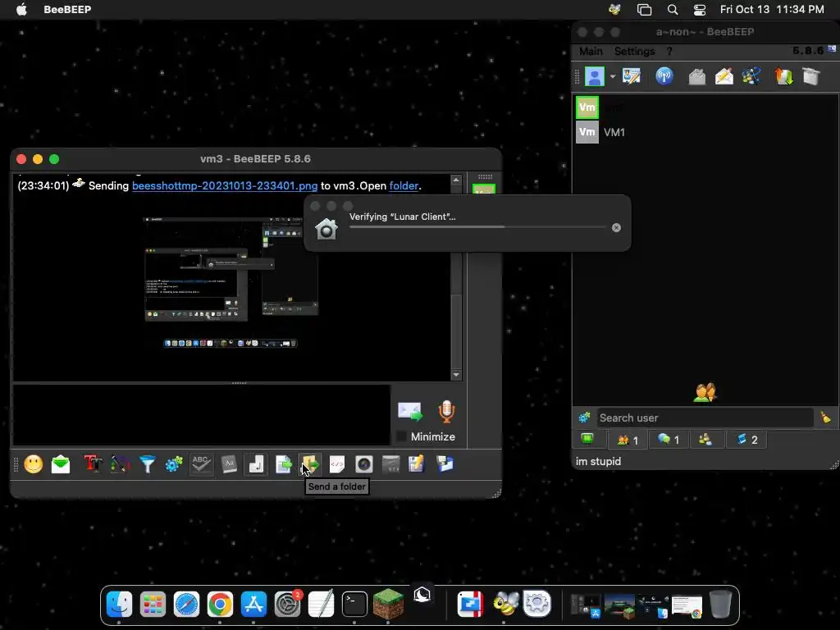Image resolution: width=840 pixels, height=630 pixels.
Task: Edit your profile with the vCard pencil icon
Action: click(632, 76)
